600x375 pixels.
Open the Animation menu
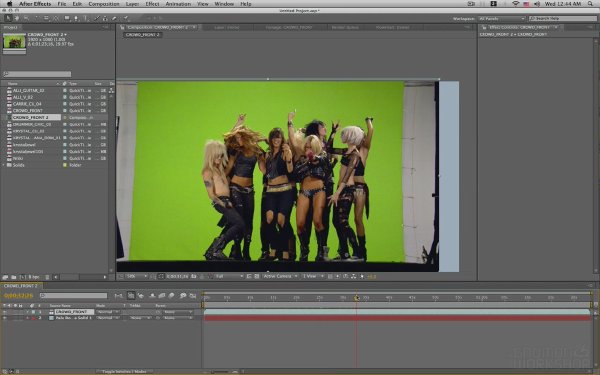click(x=178, y=4)
